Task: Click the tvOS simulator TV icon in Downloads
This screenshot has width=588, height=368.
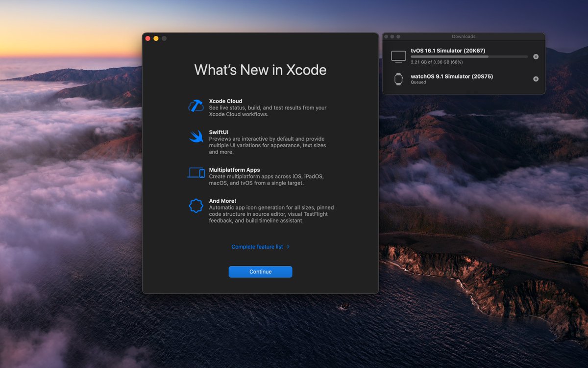Action: pos(398,56)
